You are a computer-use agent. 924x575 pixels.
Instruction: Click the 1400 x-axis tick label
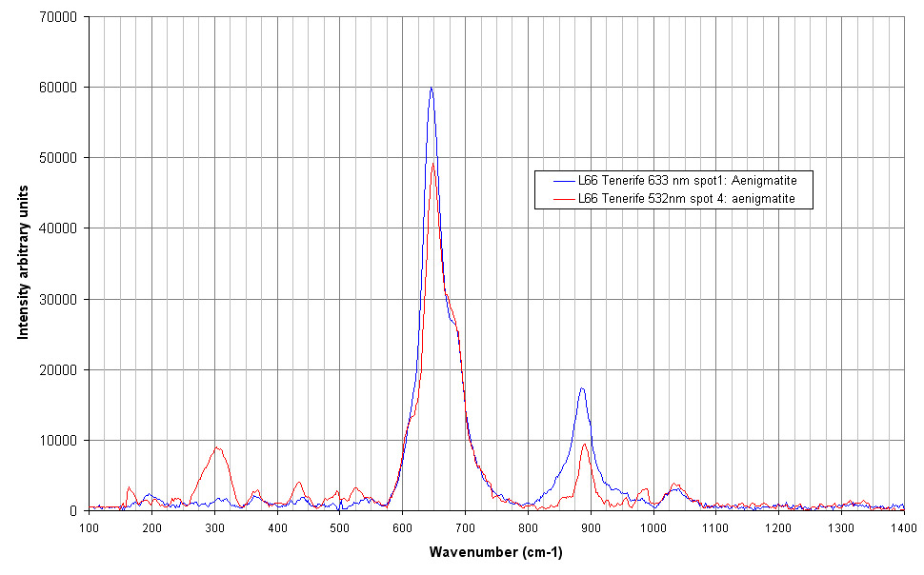point(903,525)
